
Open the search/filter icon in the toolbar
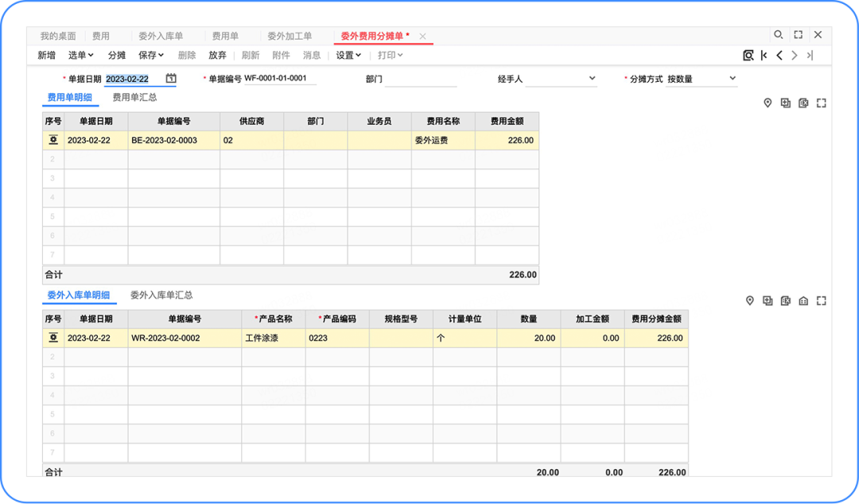pyautogui.click(x=748, y=56)
